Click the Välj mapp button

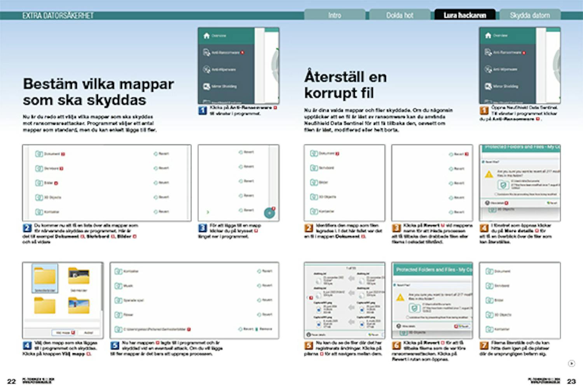point(63,333)
